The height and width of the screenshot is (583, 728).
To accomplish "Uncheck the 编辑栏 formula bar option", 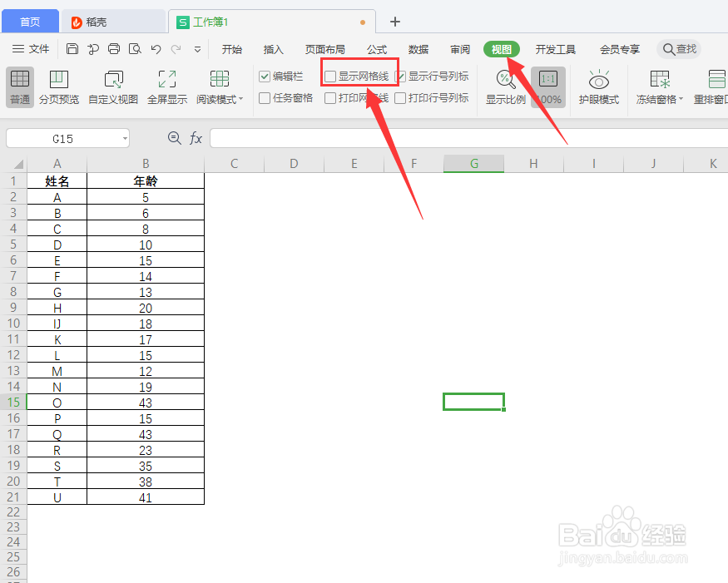I will [x=264, y=75].
